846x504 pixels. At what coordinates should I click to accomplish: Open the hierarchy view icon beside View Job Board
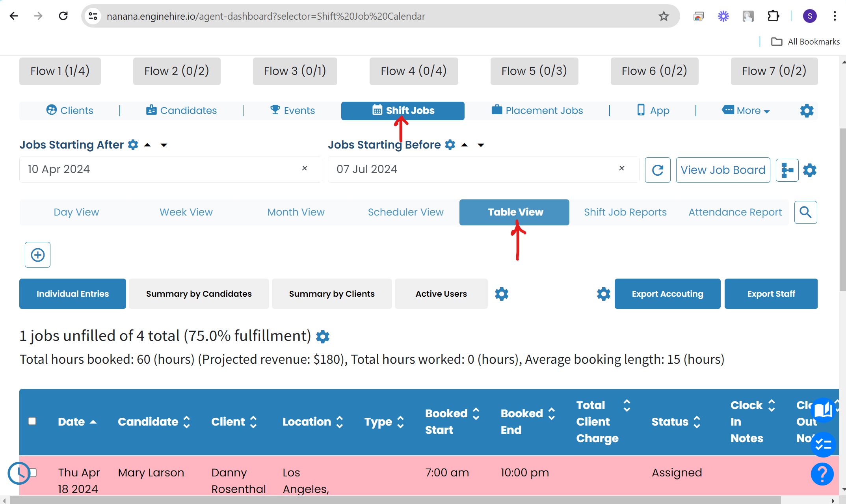[x=787, y=170]
